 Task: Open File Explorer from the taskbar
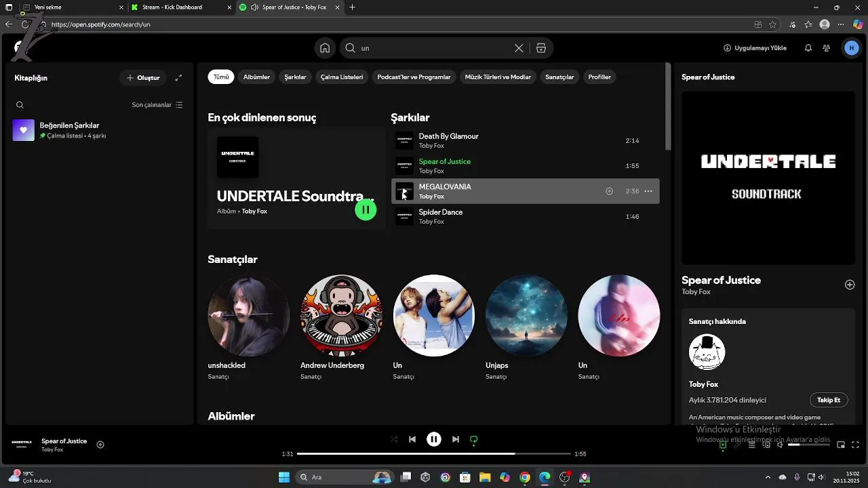485,477
